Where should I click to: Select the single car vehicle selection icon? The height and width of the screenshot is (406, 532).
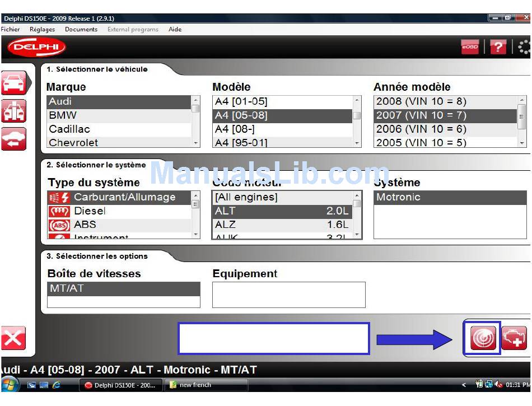coord(13,82)
